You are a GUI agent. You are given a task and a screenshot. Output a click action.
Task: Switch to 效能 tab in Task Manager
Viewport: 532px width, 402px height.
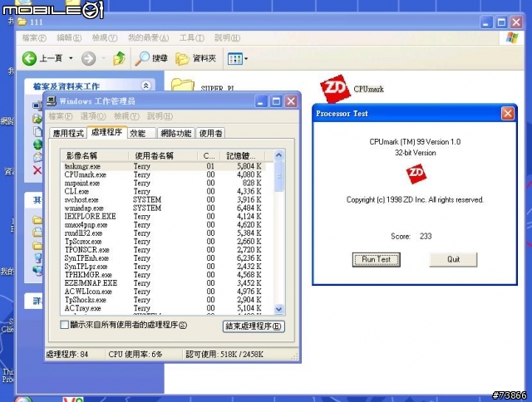click(x=141, y=133)
